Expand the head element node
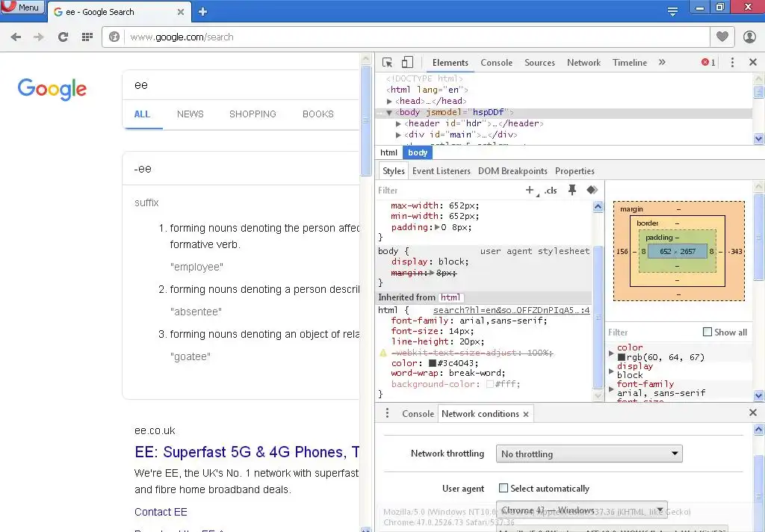Screen dimensions: 765x532 tap(389, 101)
